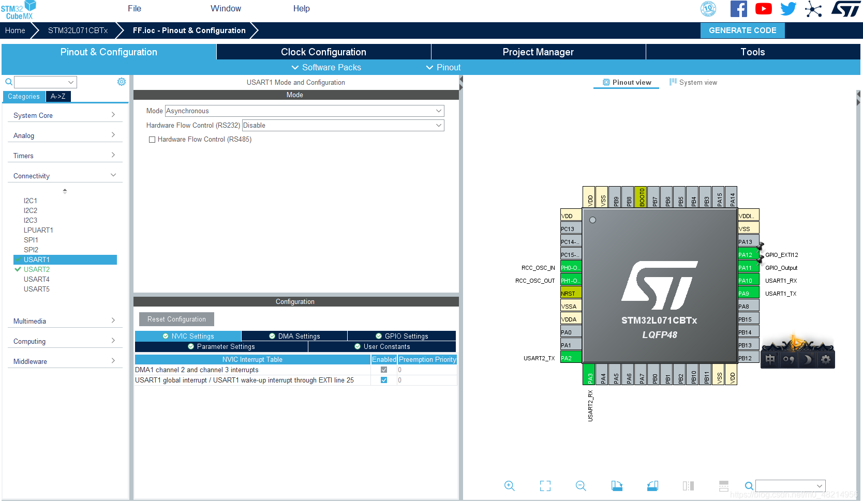Click the STM32L071CBTx breadcrumb
Image resolution: width=863 pixels, height=504 pixels.
click(78, 30)
